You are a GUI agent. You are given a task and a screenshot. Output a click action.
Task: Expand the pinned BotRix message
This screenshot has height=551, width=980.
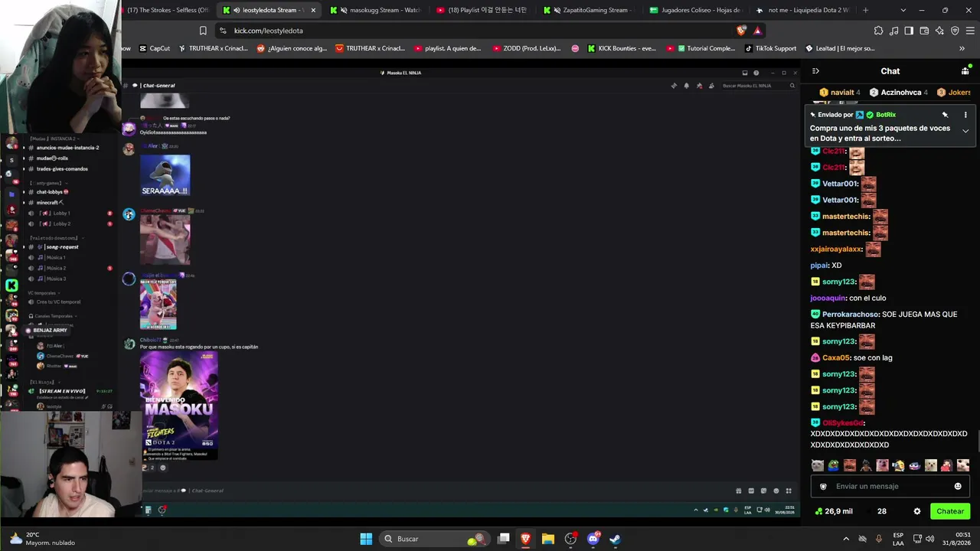pyautogui.click(x=965, y=131)
